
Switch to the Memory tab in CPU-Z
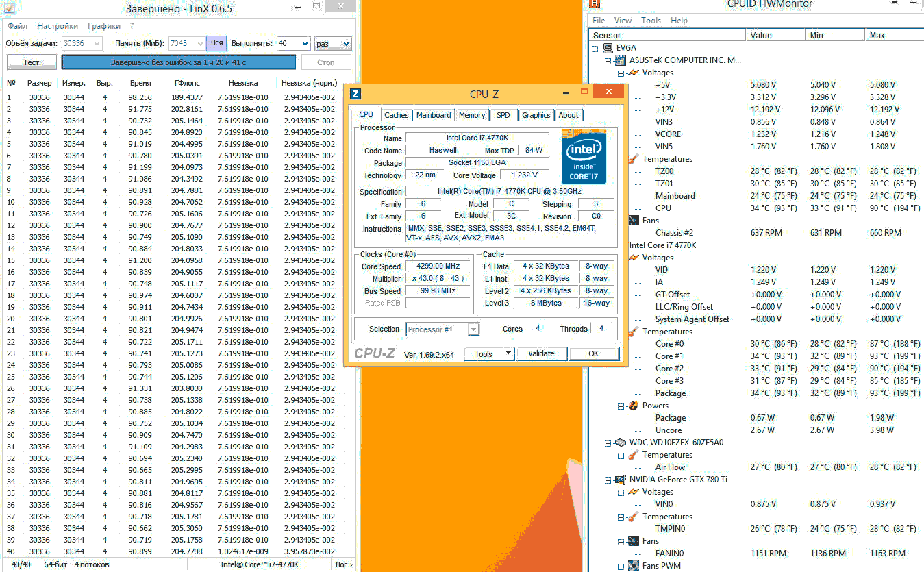coord(472,115)
